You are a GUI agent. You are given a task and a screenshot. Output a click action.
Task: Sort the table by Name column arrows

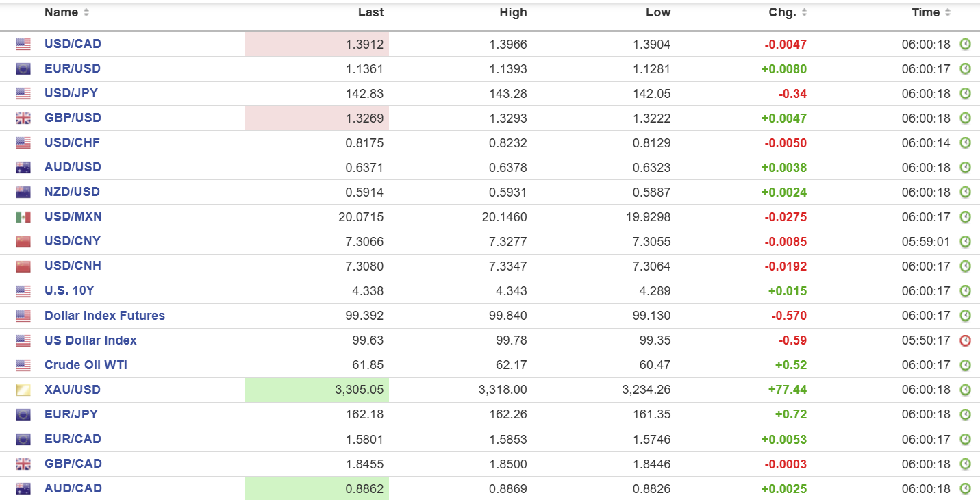tap(86, 13)
